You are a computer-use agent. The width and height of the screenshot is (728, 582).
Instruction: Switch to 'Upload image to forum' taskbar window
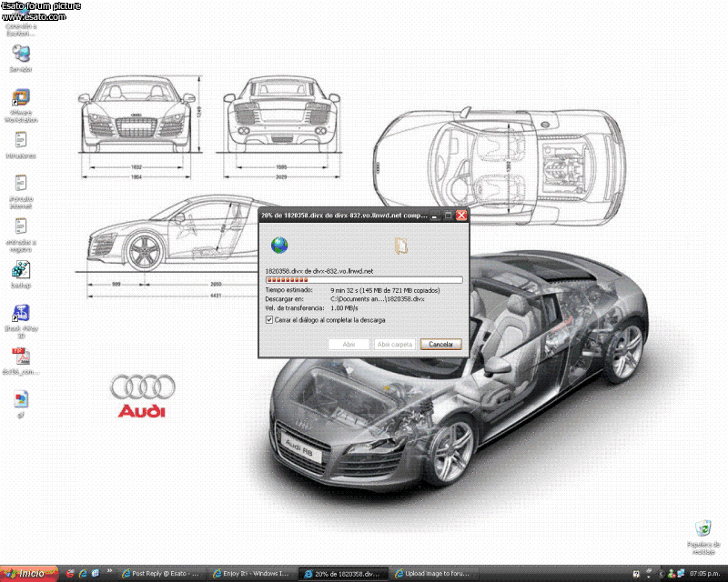(437, 574)
